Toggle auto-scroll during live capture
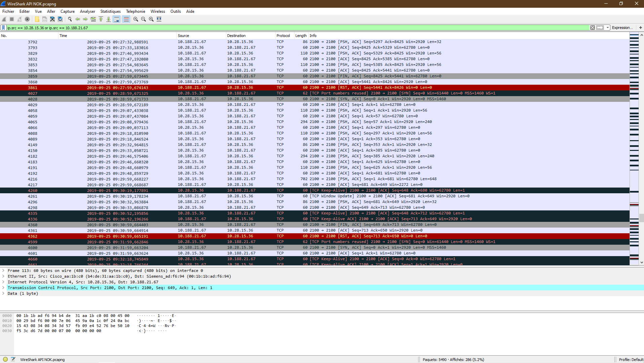 pyautogui.click(x=116, y=19)
